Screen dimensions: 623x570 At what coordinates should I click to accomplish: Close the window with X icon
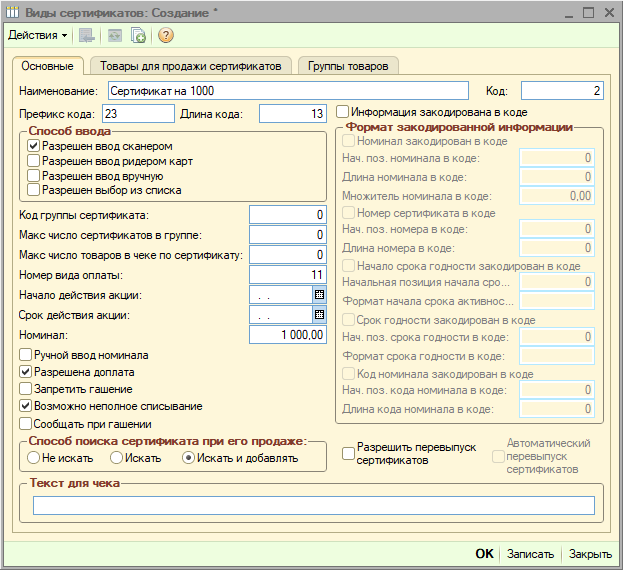[x=609, y=12]
